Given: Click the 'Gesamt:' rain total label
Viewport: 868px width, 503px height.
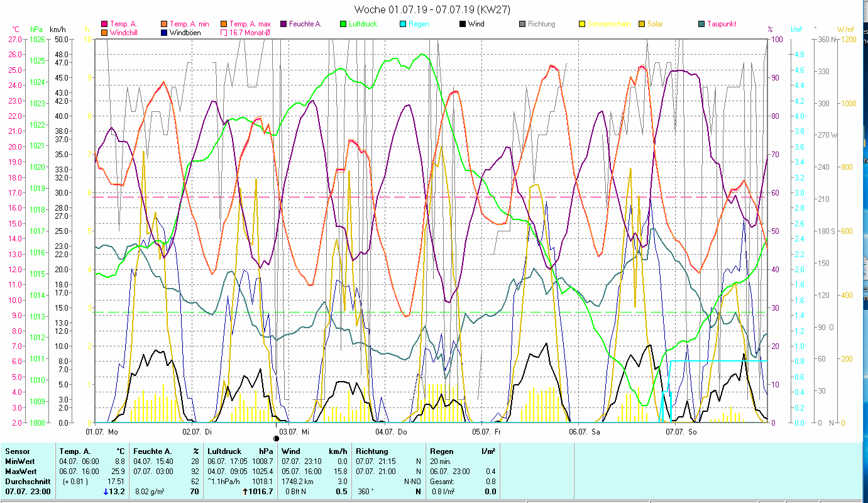Looking at the screenshot, I should click(x=442, y=482).
